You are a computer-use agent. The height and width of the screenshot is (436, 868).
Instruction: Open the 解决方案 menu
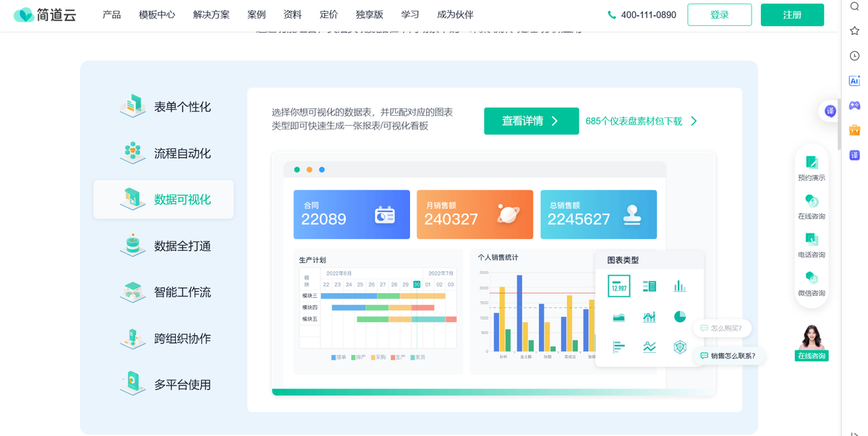211,14
